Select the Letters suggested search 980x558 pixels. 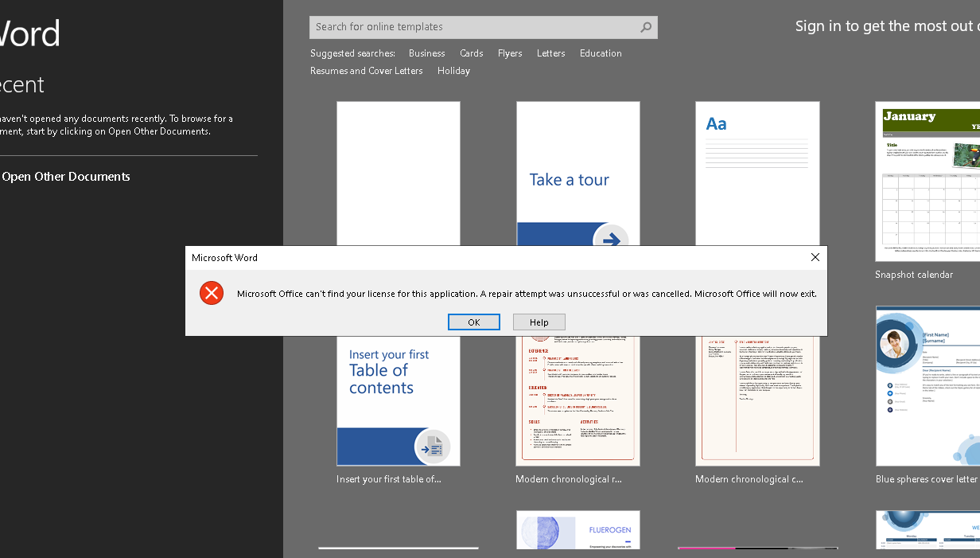click(x=551, y=53)
